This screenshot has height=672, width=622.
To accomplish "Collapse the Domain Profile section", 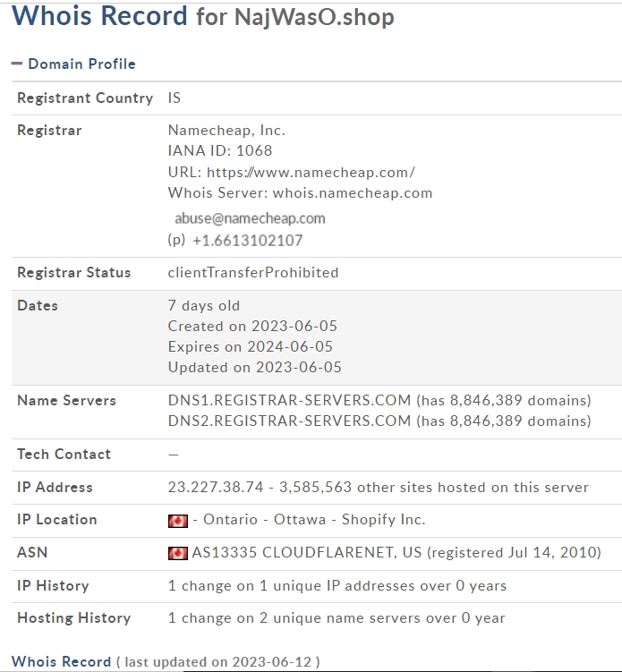I will tap(17, 64).
